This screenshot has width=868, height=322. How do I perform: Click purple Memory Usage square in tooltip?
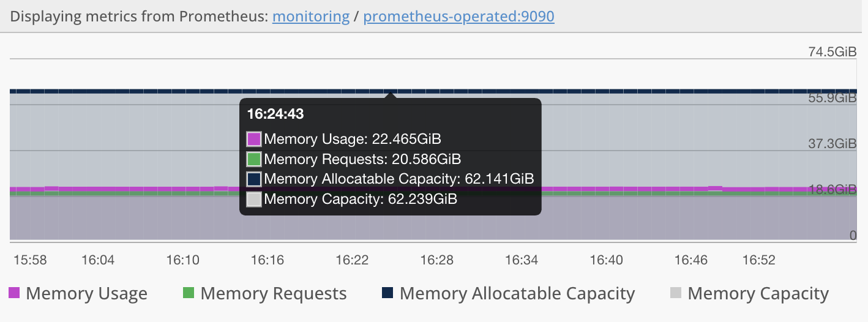(254, 139)
